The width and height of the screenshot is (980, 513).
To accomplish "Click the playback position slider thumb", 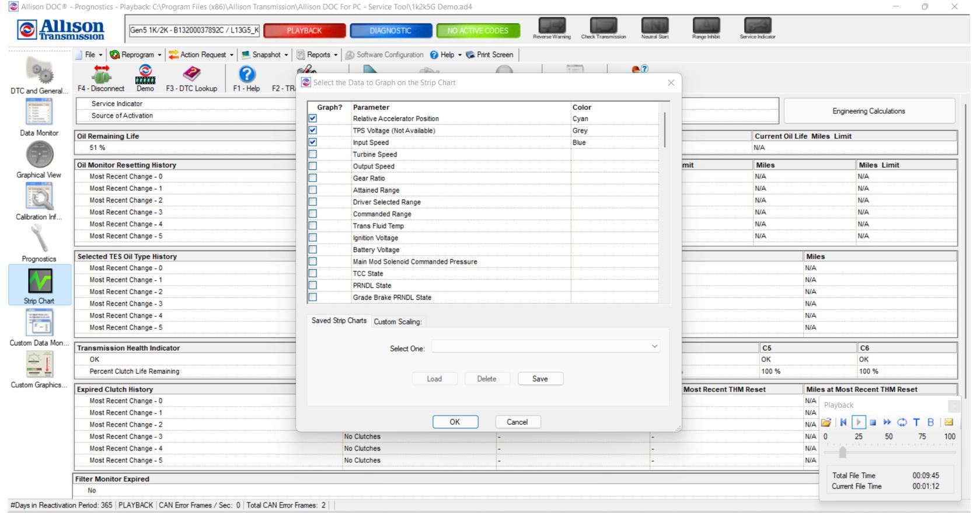I will 842,453.
